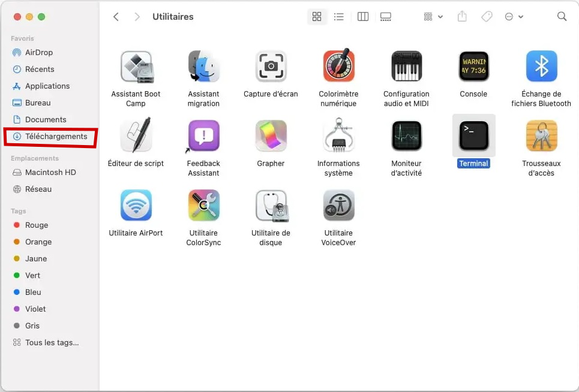Open Échange de fichiers Bluetooth
This screenshot has height=392, width=579.
tap(541, 67)
